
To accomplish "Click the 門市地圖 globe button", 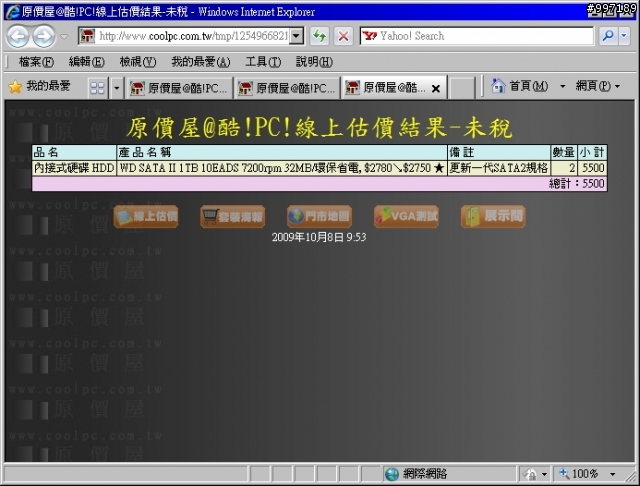I will tap(320, 216).
